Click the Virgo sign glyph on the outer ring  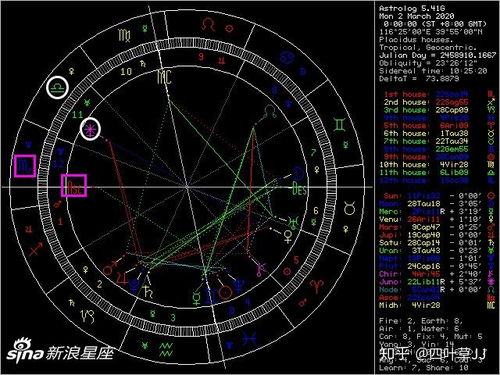point(124,35)
